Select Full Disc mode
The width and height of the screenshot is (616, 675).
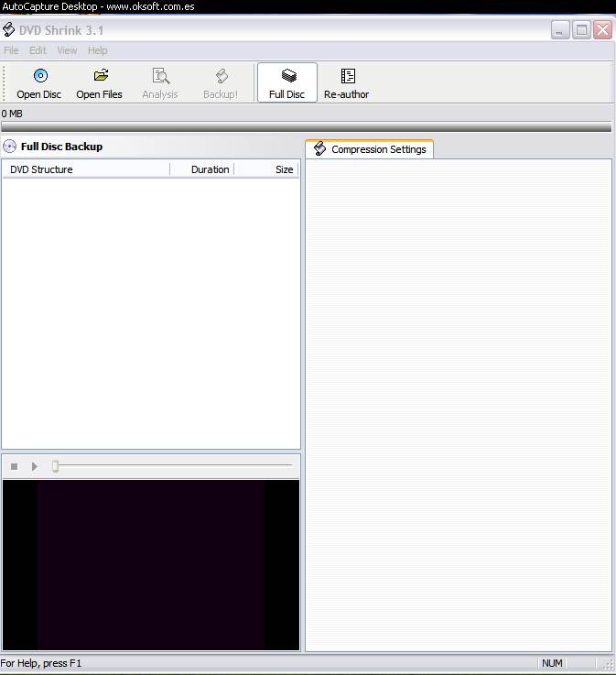[286, 82]
